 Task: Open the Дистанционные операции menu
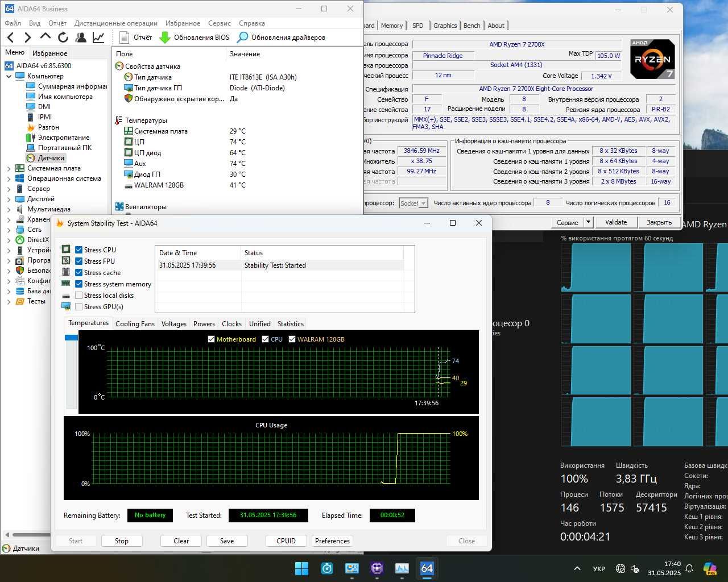click(x=116, y=23)
